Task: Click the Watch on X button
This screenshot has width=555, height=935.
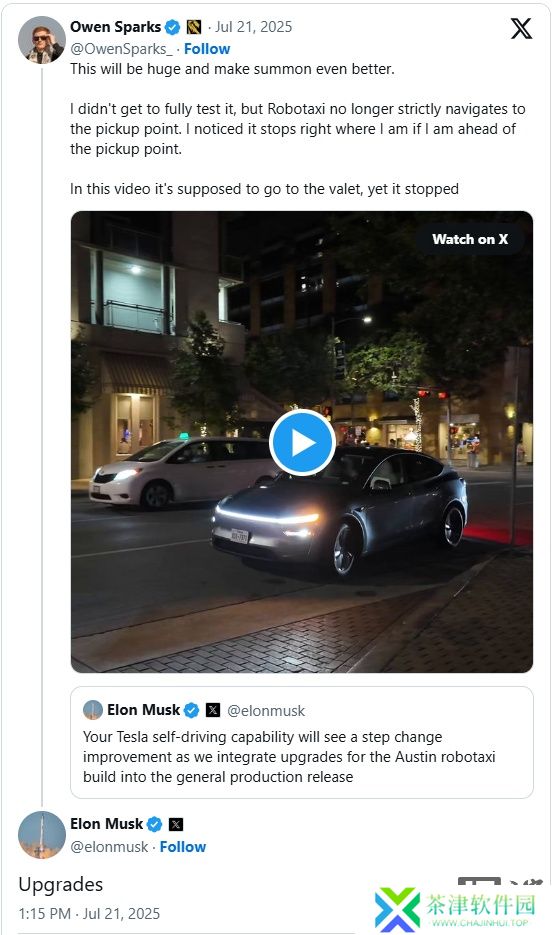Action: point(470,239)
